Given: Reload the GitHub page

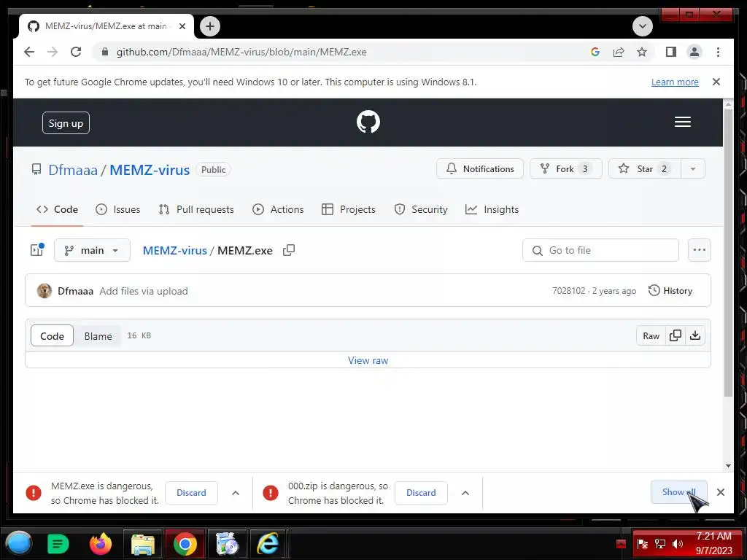Looking at the screenshot, I should coord(76,52).
